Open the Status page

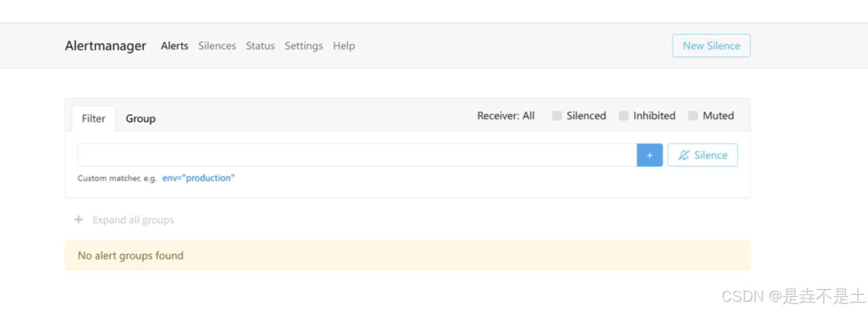260,46
